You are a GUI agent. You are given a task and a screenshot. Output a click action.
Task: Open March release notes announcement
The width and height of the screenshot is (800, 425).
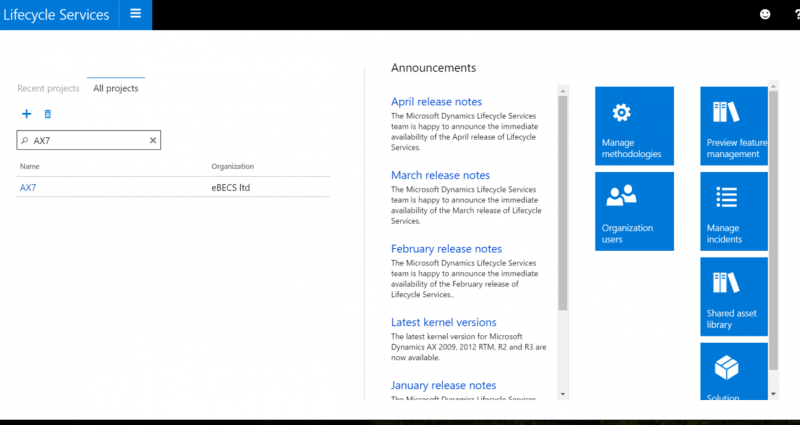pyautogui.click(x=440, y=175)
